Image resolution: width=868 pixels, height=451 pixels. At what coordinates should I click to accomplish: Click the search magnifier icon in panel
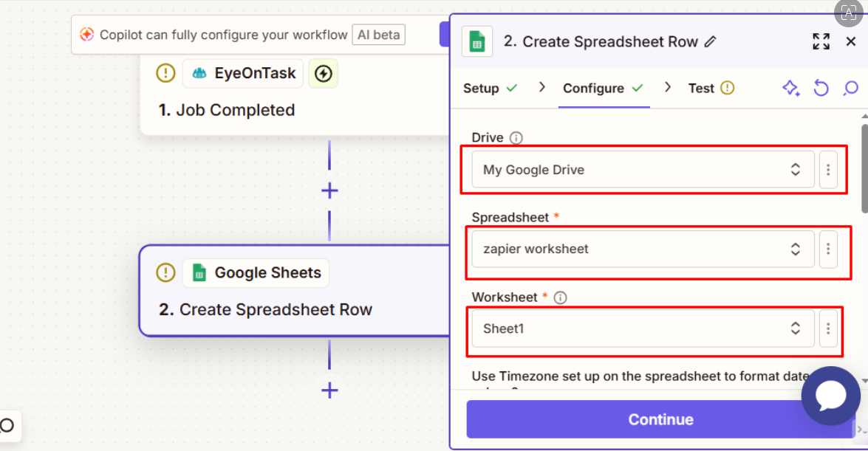850,89
